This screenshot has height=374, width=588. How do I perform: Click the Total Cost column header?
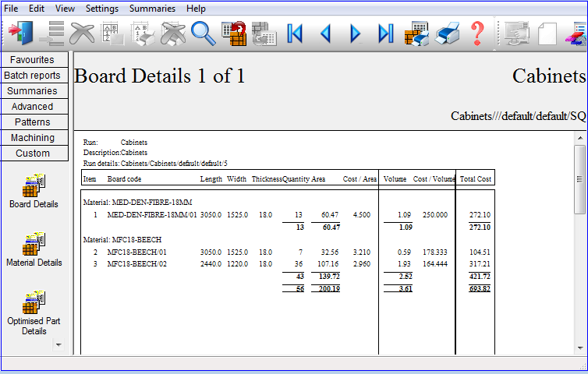(476, 178)
